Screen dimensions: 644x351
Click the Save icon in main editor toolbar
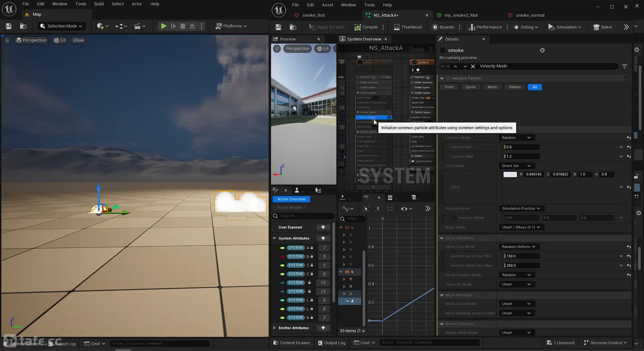click(8, 26)
